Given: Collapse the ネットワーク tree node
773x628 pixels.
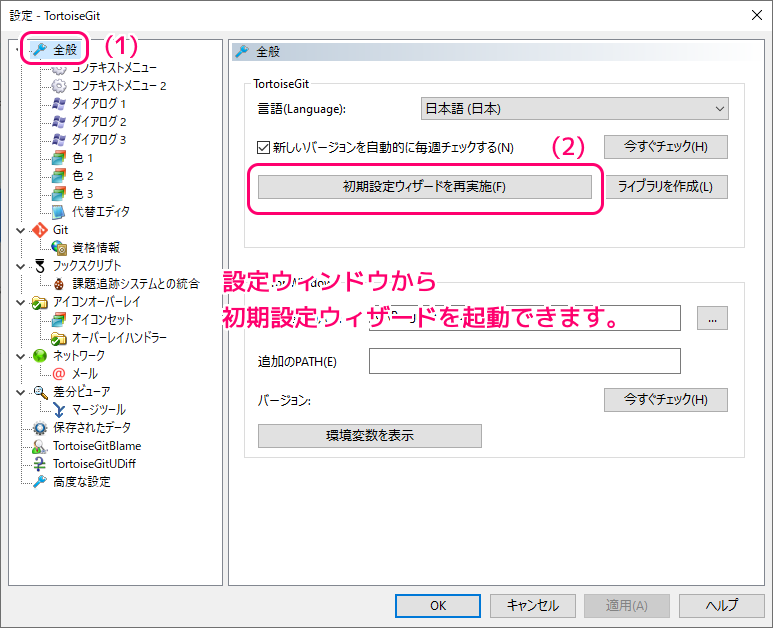Looking at the screenshot, I should (21, 356).
